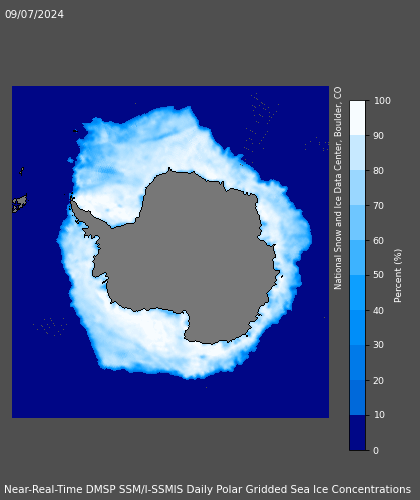Click the dark navy 0-10 percent band
Image resolution: width=420 pixels, height=500 pixels.
coord(357,433)
